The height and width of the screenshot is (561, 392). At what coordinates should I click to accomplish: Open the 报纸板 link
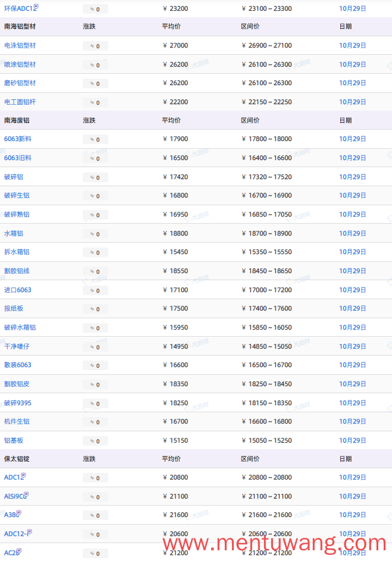(x=14, y=308)
